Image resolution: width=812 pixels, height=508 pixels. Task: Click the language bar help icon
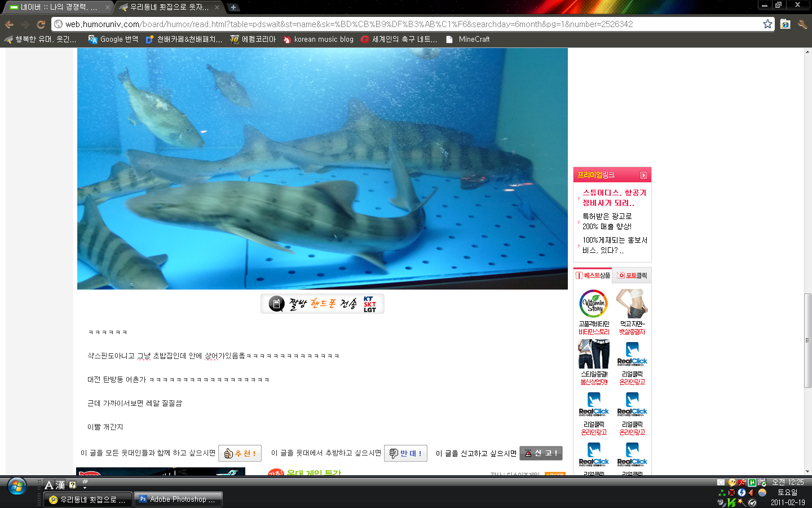pyautogui.click(x=72, y=485)
